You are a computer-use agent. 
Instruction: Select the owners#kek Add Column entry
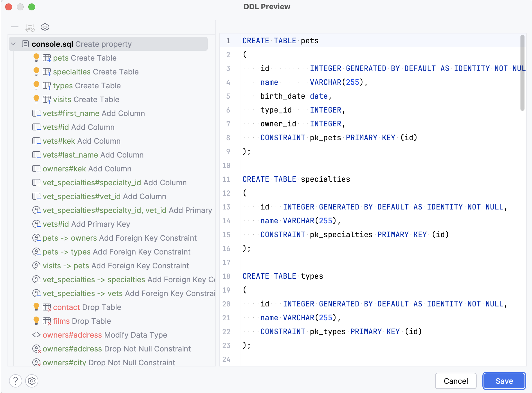[87, 169]
